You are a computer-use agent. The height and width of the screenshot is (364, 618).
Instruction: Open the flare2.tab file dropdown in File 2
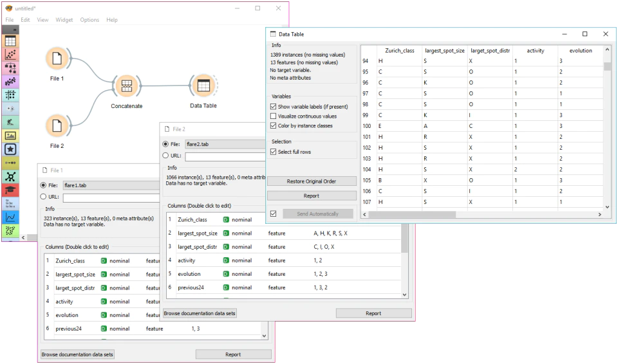tap(225, 144)
